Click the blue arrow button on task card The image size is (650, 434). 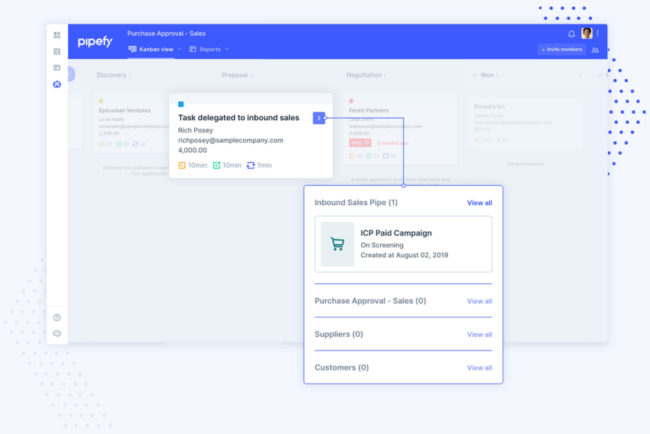pyautogui.click(x=319, y=118)
